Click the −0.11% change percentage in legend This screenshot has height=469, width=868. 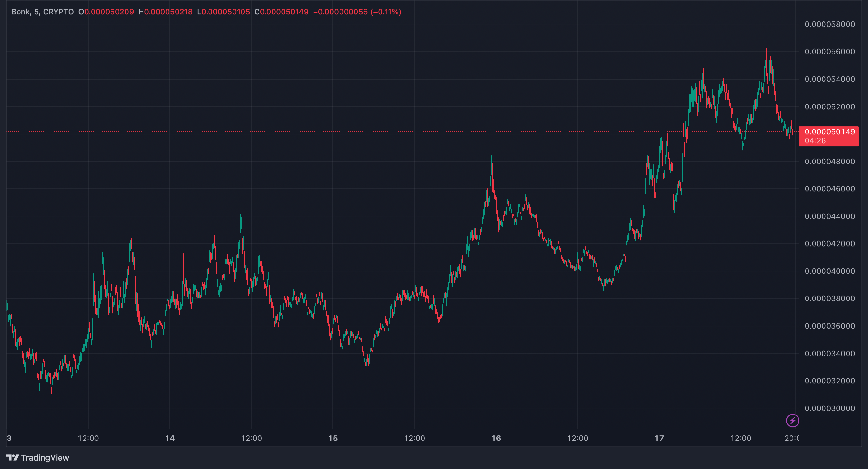[x=386, y=12]
